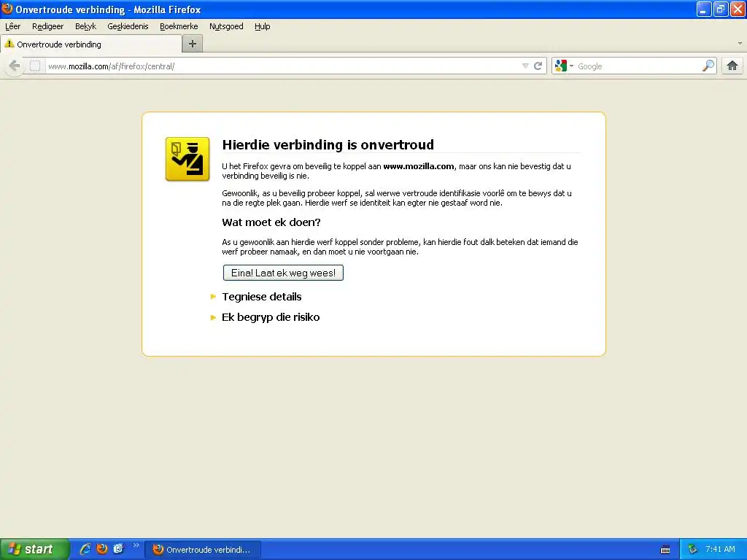Image resolution: width=747 pixels, height=560 pixels.
Task: Minimize the Firefox window
Action: click(x=703, y=9)
